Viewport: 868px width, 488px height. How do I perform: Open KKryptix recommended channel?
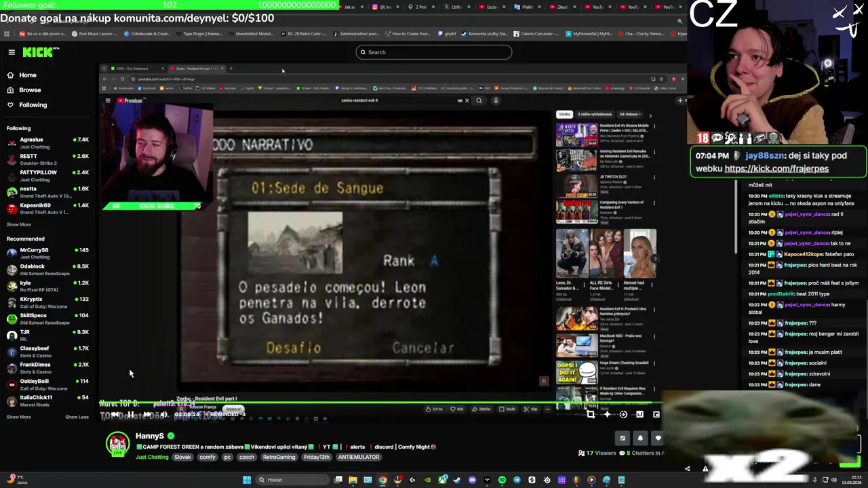coord(47,302)
